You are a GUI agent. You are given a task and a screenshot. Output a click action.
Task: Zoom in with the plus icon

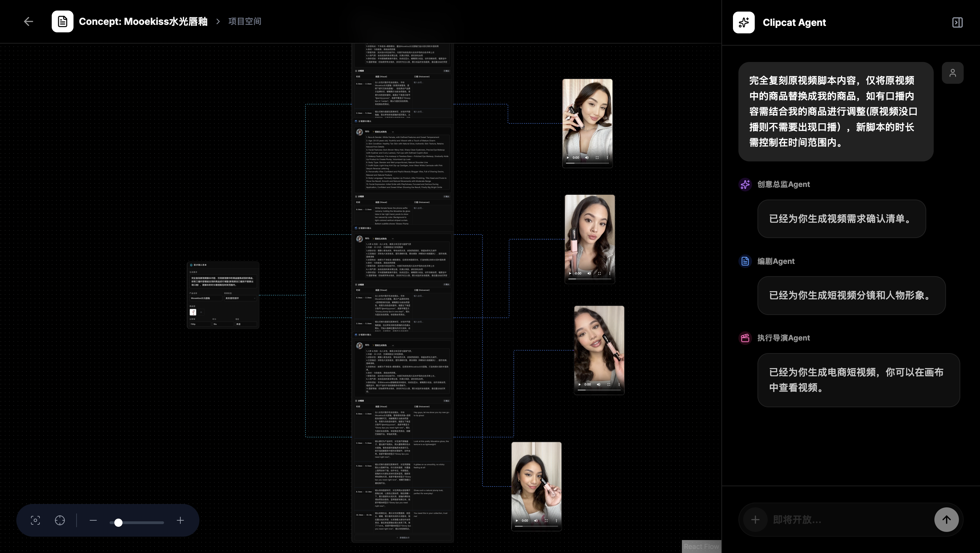point(180,520)
